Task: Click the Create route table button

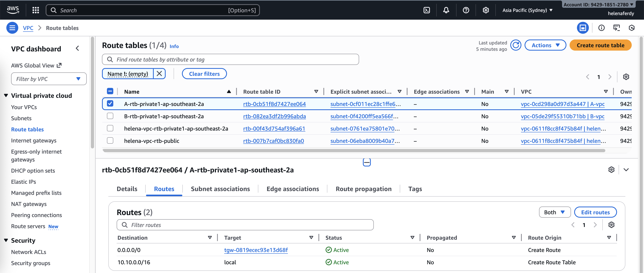Action: pos(600,45)
